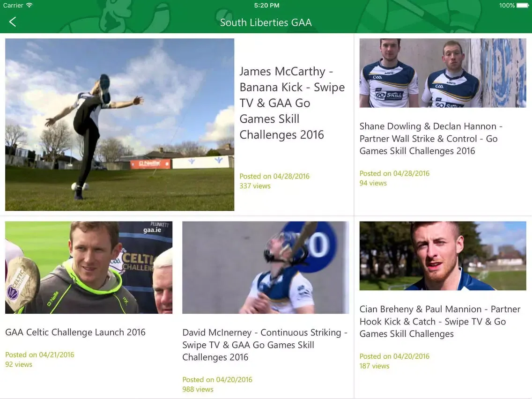Open James McCarthy Banana Kick video title

[292, 103]
